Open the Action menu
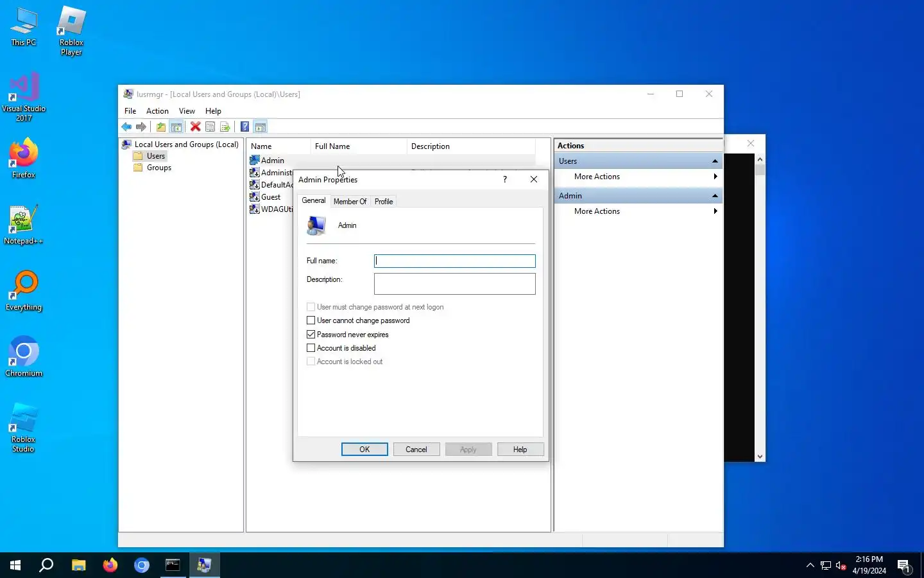The height and width of the screenshot is (578, 924). (x=157, y=111)
